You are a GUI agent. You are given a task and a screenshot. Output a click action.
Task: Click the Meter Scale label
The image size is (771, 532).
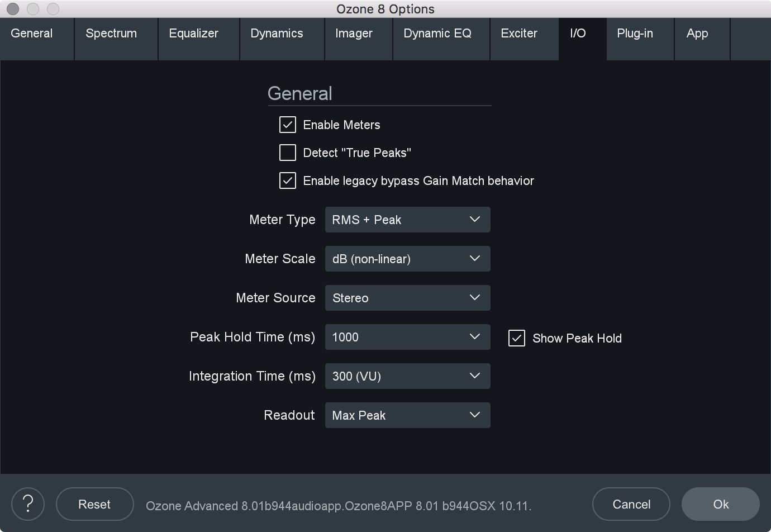(x=280, y=259)
